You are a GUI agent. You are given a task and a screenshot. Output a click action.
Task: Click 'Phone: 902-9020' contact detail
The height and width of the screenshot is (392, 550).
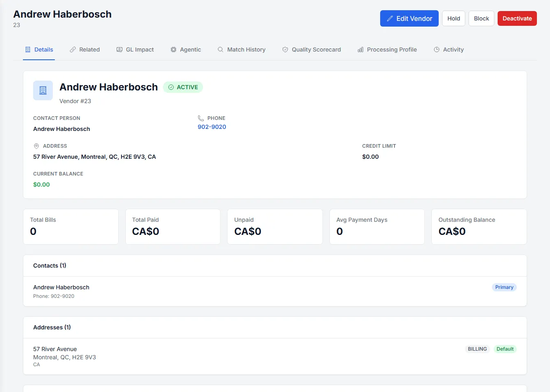click(x=54, y=296)
